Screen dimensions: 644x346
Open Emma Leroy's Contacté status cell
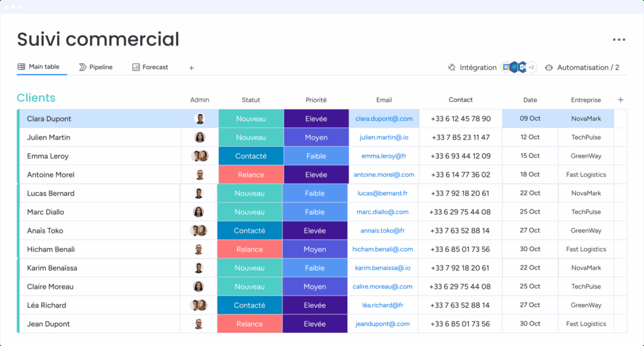(x=251, y=156)
